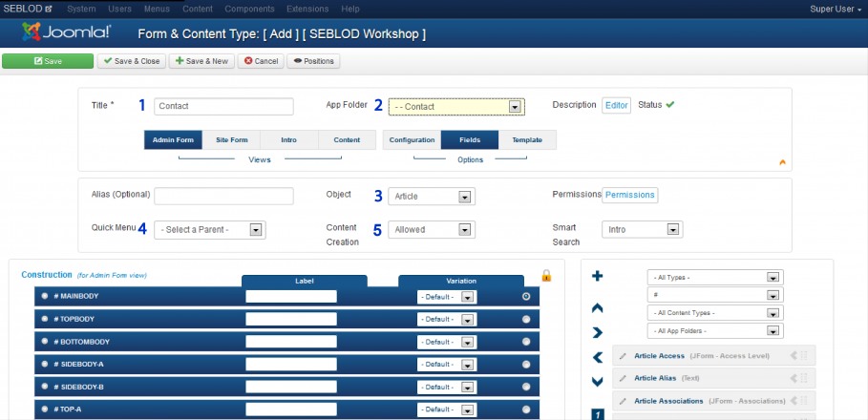Viewport: 868px width, 420px height.
Task: Open the Object dropdown showing Article
Action: pos(432,197)
